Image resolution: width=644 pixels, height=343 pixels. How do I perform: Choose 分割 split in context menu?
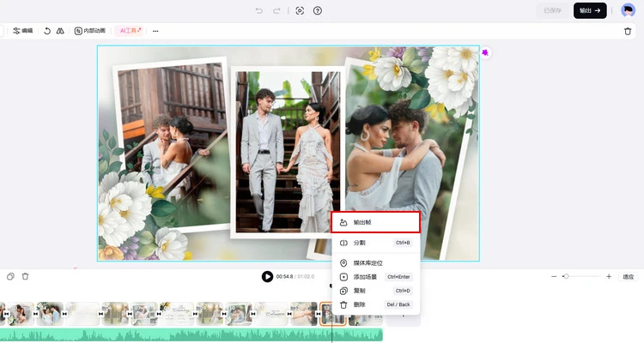[x=375, y=243]
